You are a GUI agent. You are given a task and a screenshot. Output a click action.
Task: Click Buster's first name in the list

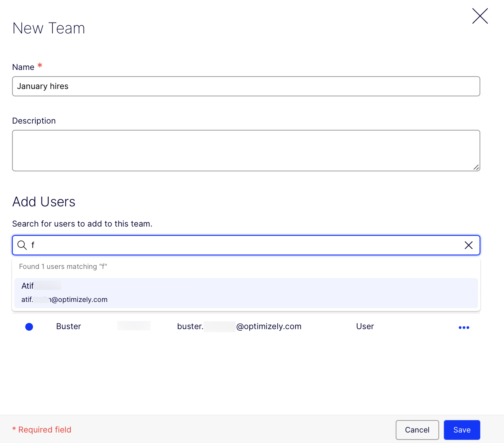[69, 326]
